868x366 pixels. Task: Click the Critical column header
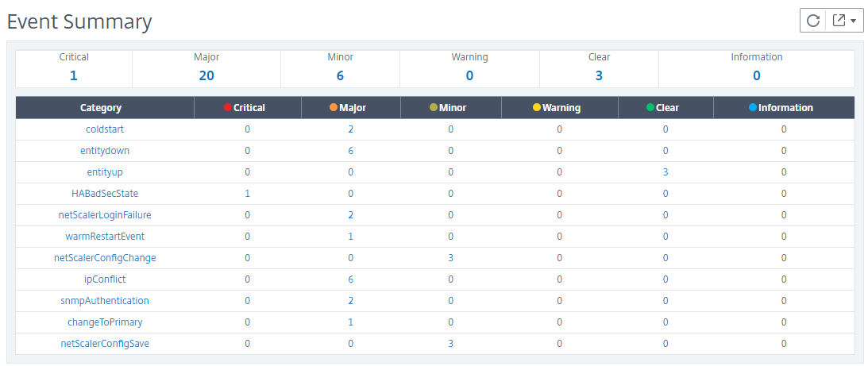point(249,108)
